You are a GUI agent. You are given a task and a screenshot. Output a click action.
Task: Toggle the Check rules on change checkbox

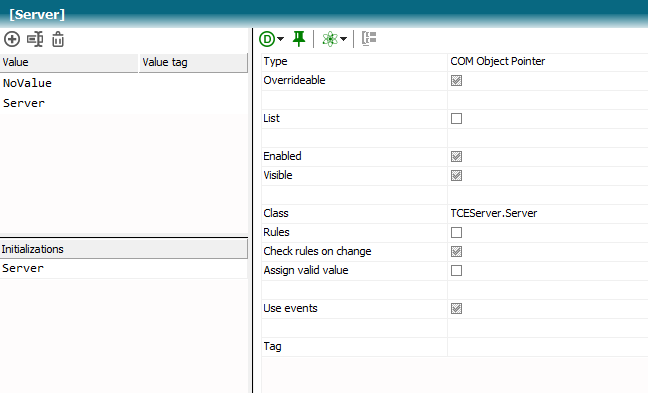click(456, 252)
